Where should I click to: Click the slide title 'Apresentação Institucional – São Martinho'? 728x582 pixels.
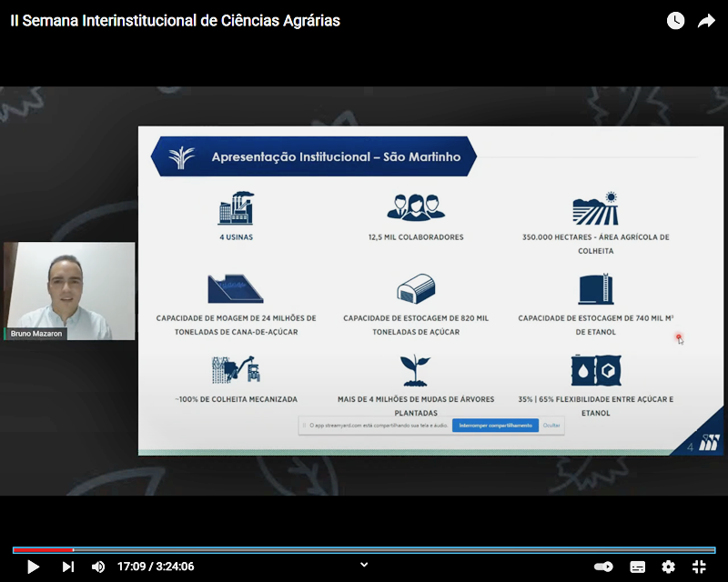click(336, 157)
